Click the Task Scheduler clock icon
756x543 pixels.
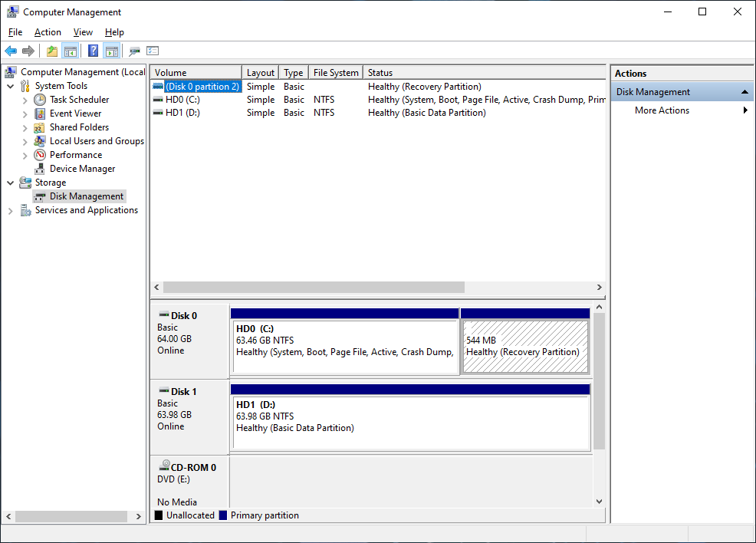tap(40, 100)
